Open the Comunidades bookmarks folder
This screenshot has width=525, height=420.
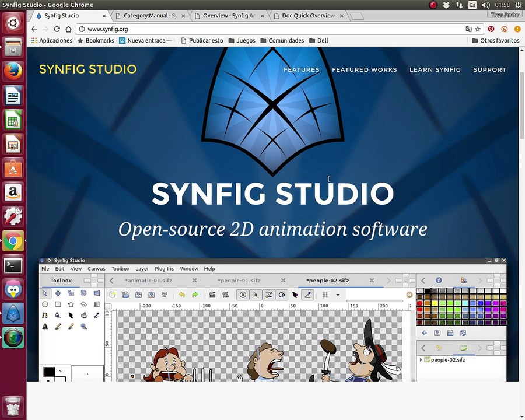(x=282, y=40)
